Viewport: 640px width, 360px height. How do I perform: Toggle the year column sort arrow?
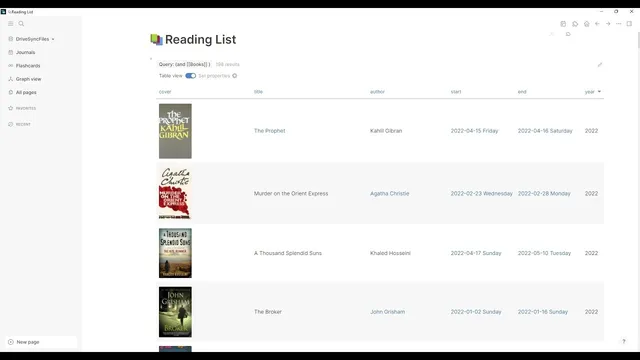[599, 92]
